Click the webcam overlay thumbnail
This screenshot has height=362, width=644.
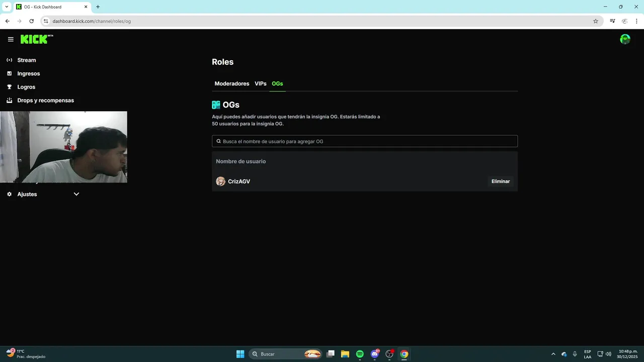(63, 147)
